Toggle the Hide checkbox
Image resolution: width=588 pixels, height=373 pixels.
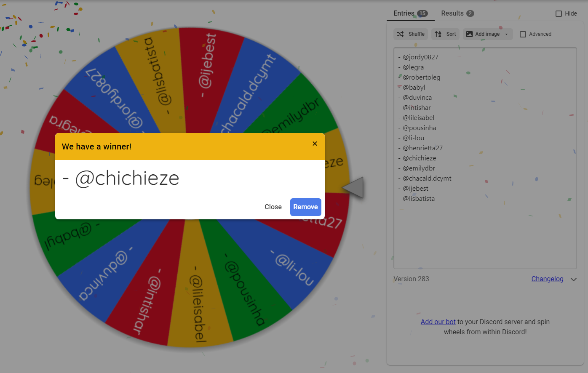559,13
